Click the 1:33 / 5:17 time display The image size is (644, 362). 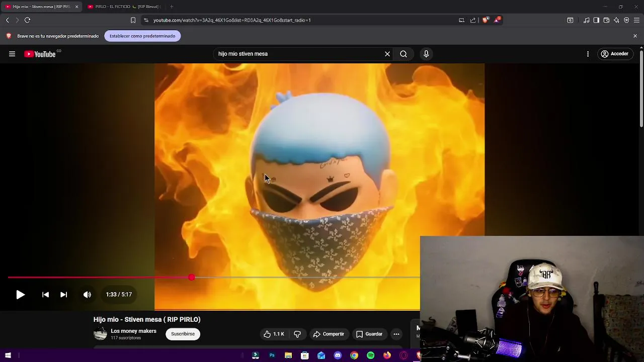click(x=119, y=295)
